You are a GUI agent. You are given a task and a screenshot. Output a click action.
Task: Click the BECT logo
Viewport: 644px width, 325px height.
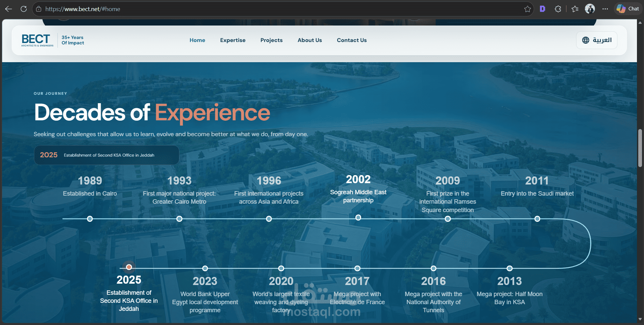point(37,40)
